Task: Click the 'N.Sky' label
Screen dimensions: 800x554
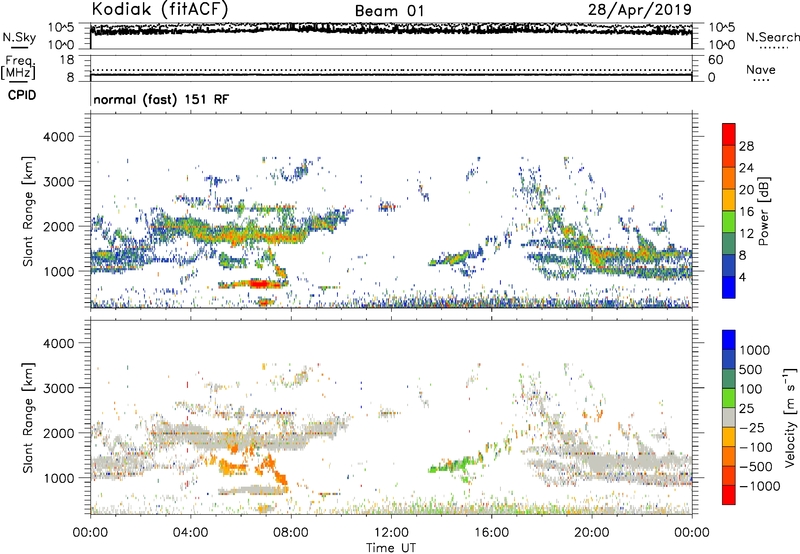Action: pyautogui.click(x=19, y=37)
